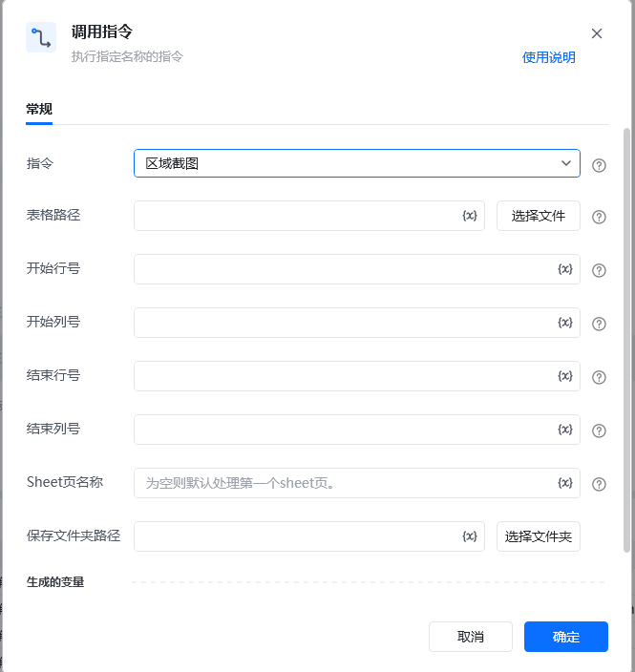Select the 常规 tab
The image size is (635, 672).
(39, 109)
